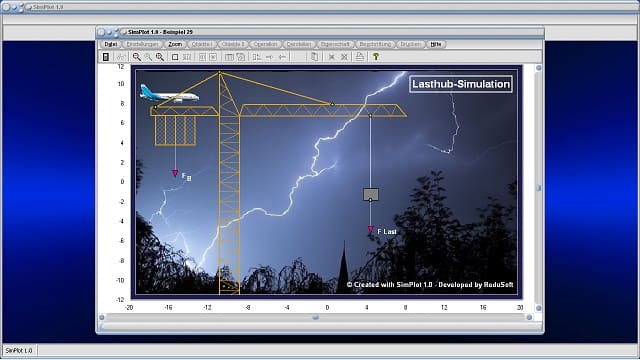Click the greyed curve graph toolbar icon
640x360 pixels.
pos(121,57)
